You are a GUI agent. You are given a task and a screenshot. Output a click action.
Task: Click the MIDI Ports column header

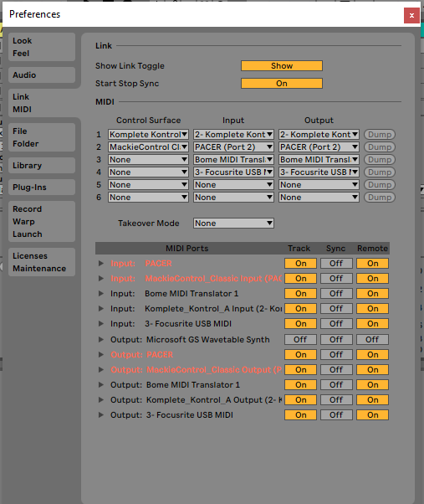pos(186,248)
